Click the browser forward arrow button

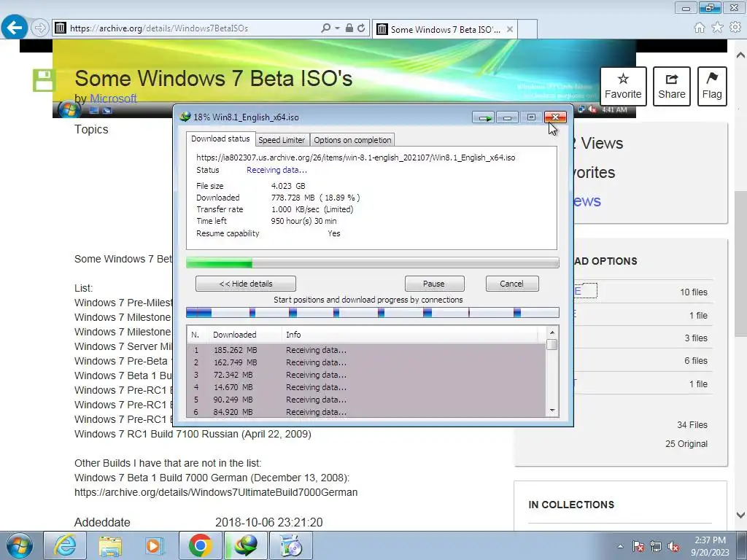pos(40,28)
